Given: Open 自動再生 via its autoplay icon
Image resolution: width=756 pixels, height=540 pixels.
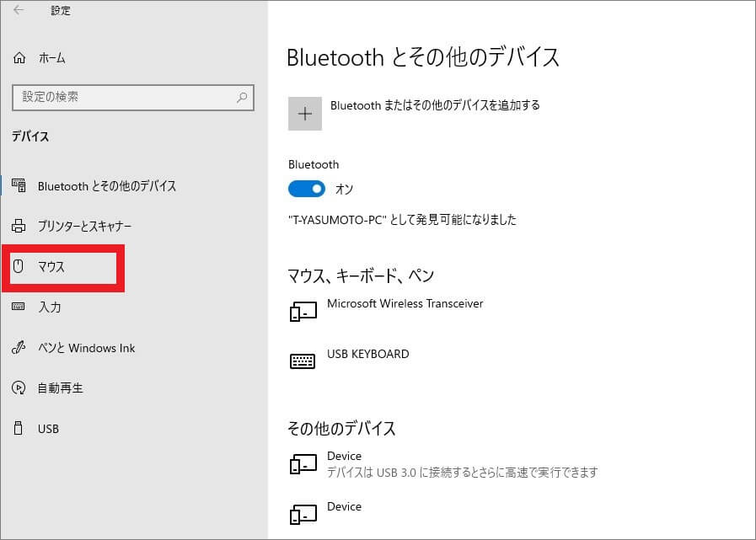Looking at the screenshot, I should point(19,388).
